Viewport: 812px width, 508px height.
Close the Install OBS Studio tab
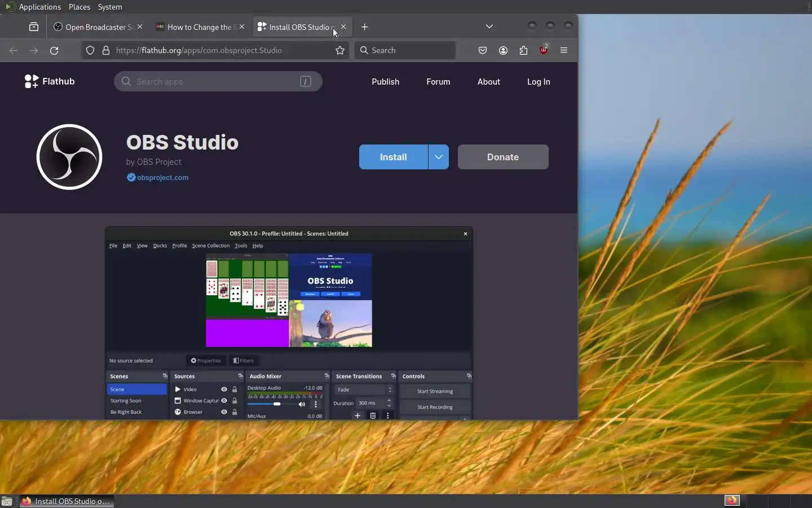pyautogui.click(x=343, y=27)
